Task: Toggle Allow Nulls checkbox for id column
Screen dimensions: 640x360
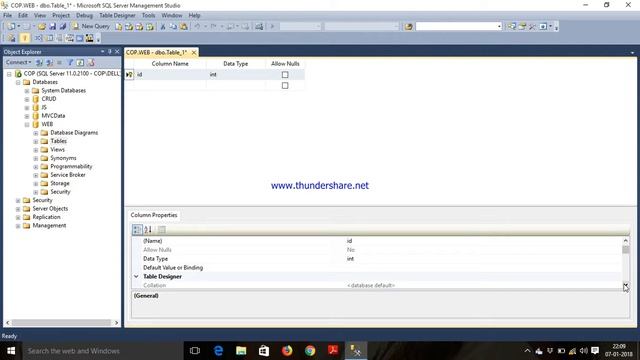Action: click(285, 75)
